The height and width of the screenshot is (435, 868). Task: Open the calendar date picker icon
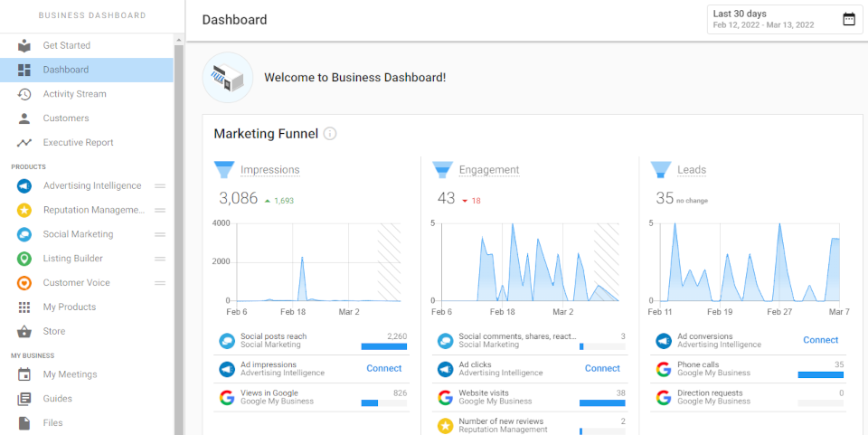[x=849, y=19]
